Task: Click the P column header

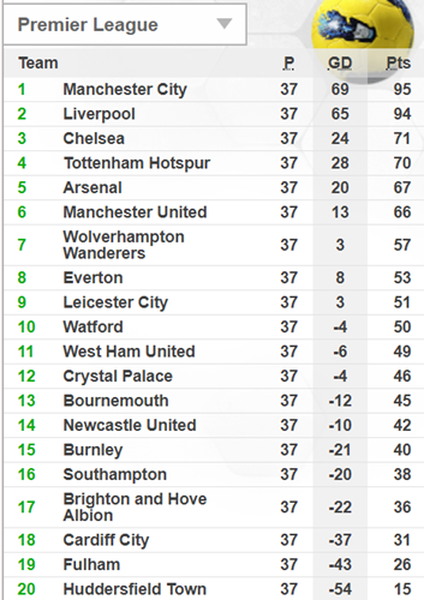Action: [289, 63]
